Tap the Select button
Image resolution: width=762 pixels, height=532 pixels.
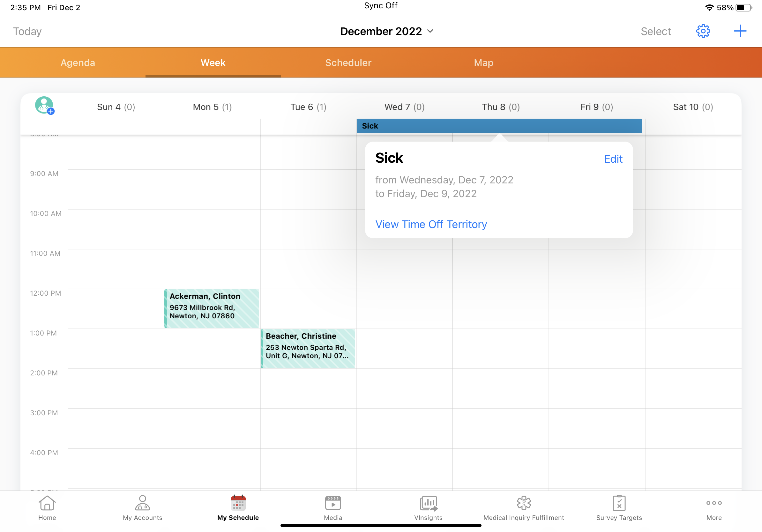click(655, 31)
